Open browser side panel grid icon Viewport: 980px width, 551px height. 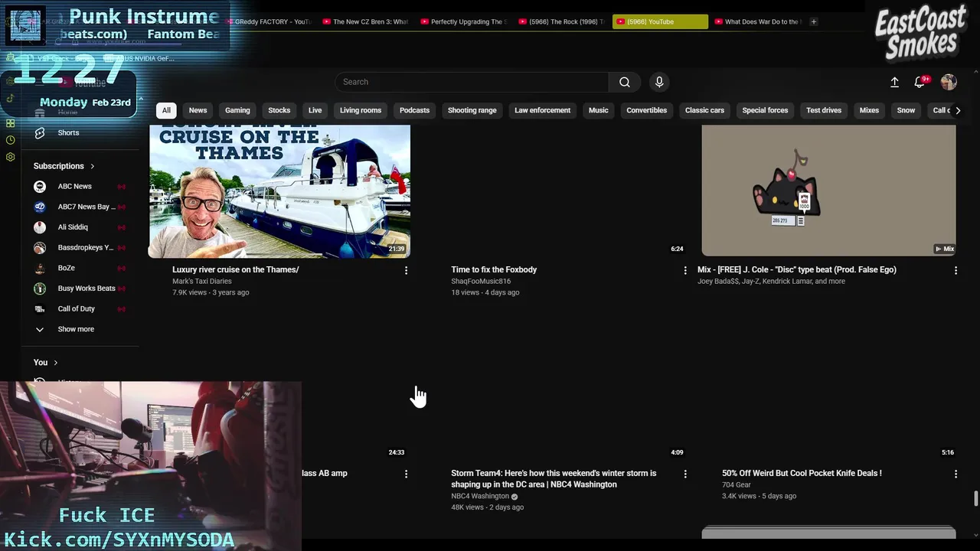click(x=10, y=123)
